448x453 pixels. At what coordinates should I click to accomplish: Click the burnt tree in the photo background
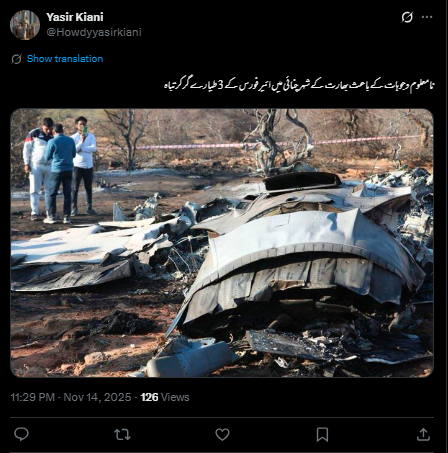282,143
